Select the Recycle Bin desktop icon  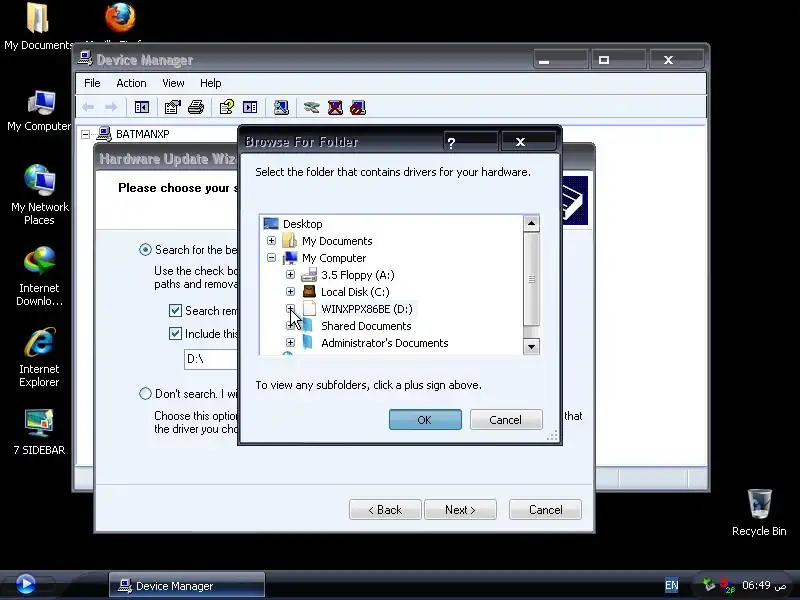[x=759, y=512]
